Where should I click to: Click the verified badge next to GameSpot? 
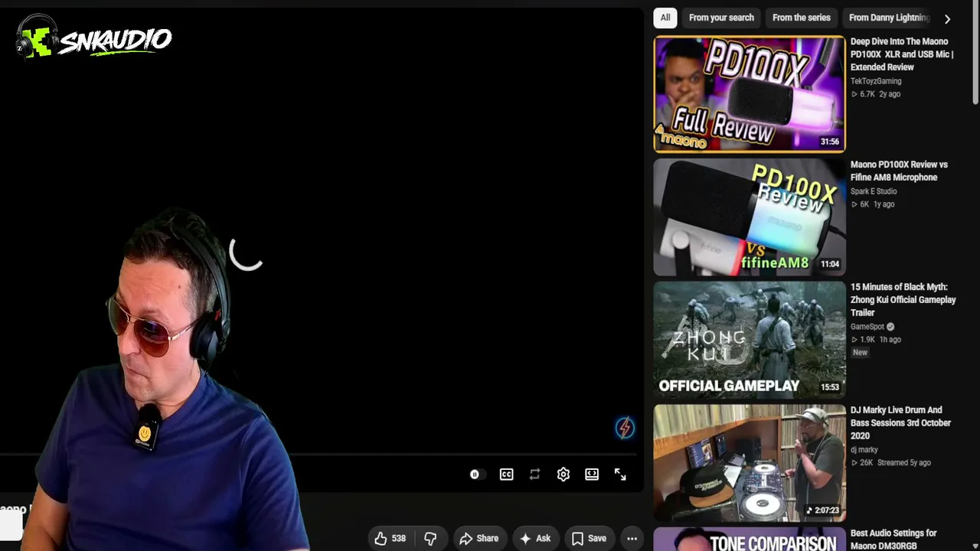pyautogui.click(x=890, y=327)
